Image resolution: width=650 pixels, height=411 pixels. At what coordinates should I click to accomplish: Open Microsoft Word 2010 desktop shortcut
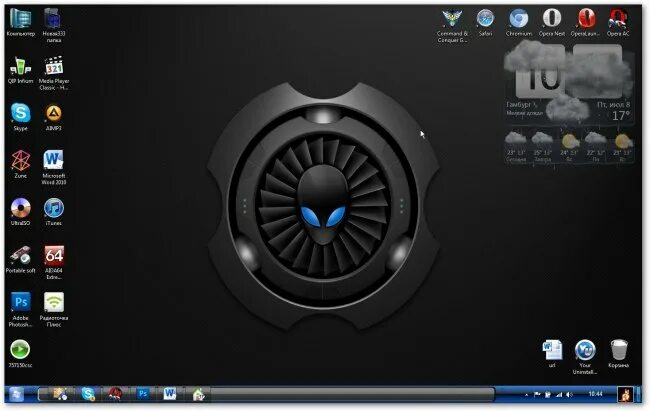tap(53, 167)
